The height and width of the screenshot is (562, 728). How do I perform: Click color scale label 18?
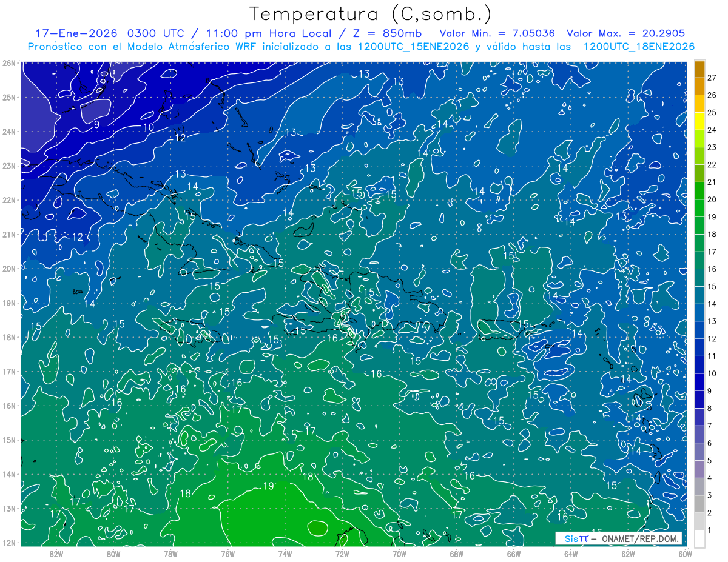(x=712, y=234)
